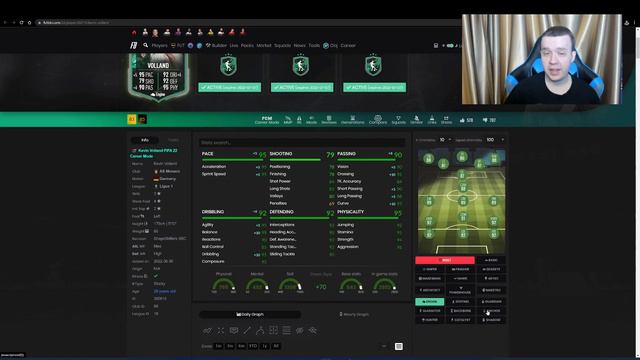Click the graph horizontal lines tool
The height and width of the screenshot is (360, 640).
(287, 330)
